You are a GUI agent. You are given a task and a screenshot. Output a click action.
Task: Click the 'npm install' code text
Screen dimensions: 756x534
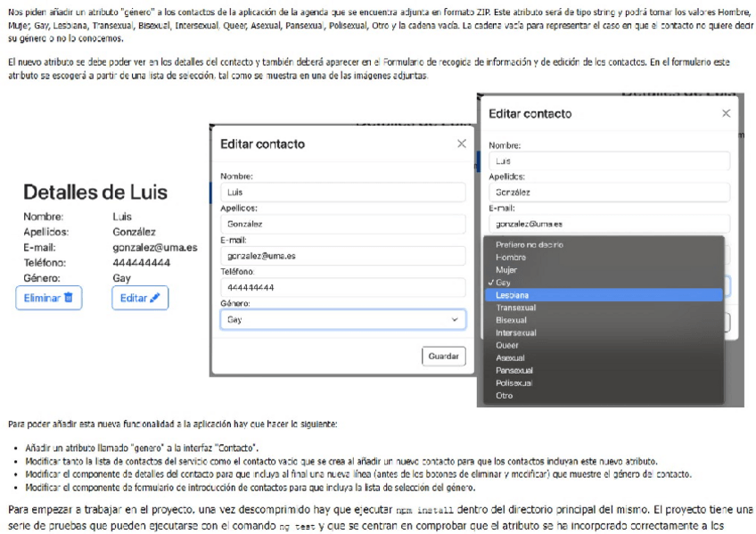point(424,511)
